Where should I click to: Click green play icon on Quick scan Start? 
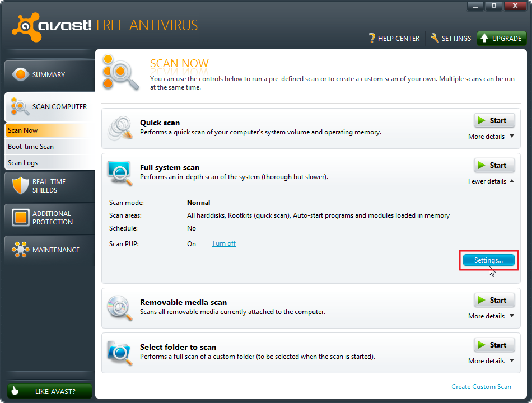[x=482, y=120]
